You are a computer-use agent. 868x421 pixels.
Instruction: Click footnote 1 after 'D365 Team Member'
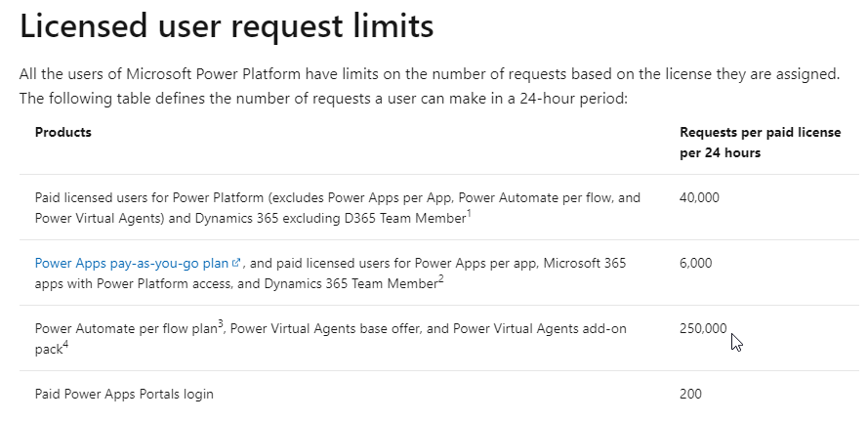pos(469,214)
